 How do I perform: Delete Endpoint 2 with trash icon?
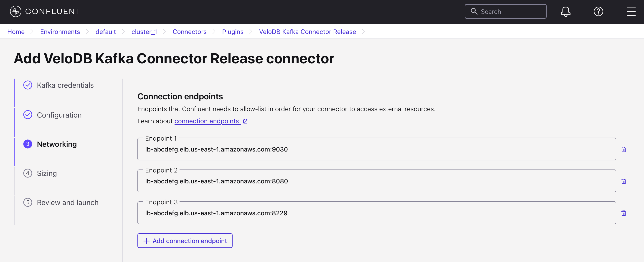(x=623, y=181)
